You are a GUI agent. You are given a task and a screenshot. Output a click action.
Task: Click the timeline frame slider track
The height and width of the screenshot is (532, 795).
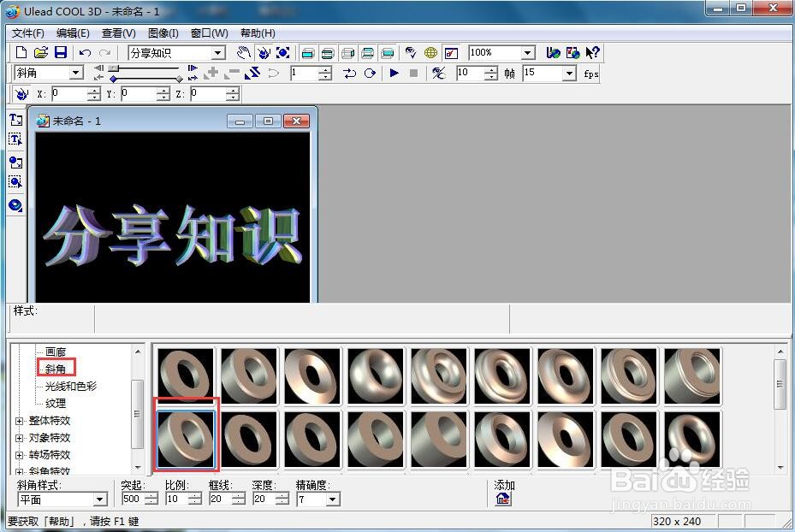tap(144, 68)
